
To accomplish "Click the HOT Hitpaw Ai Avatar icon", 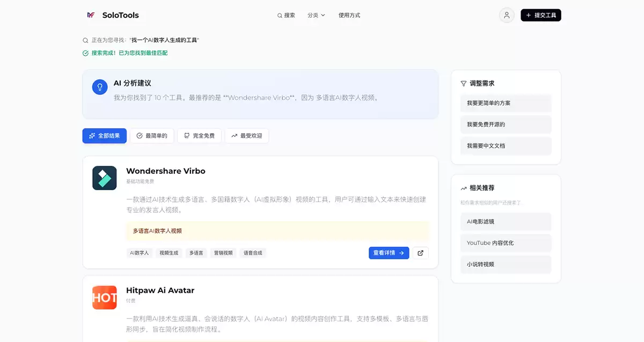I will point(104,297).
